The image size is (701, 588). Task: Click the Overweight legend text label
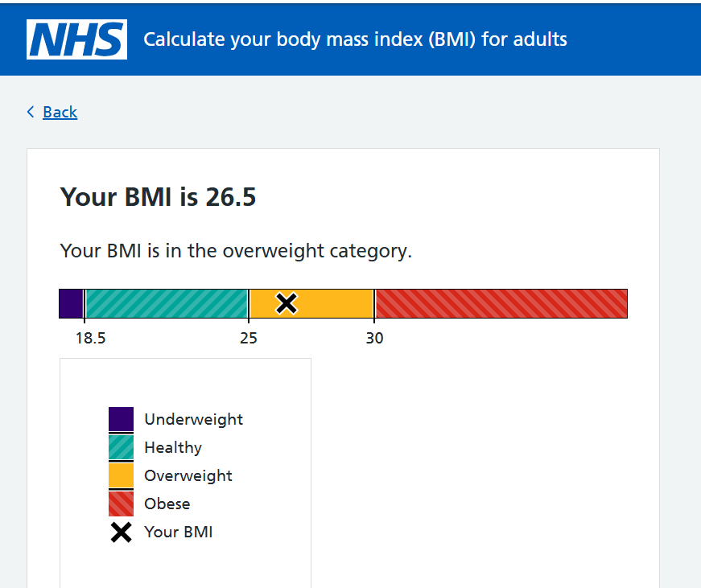188,476
